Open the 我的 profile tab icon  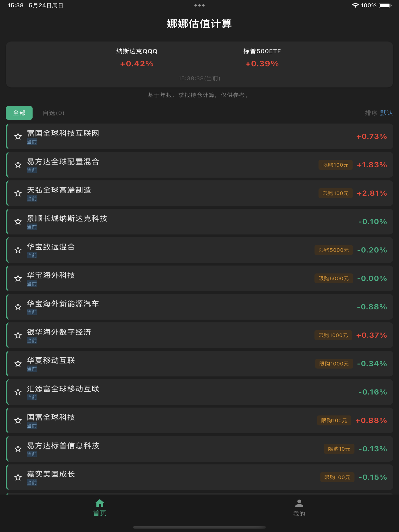(299, 503)
